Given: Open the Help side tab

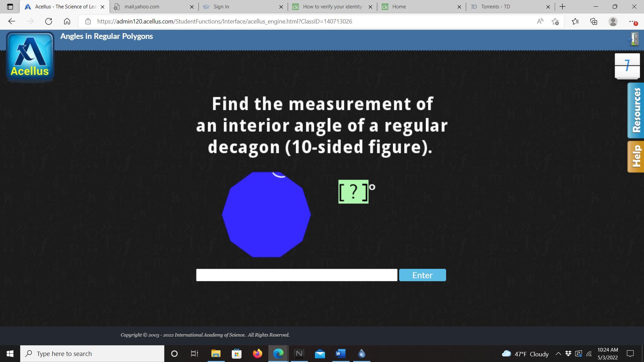Looking at the screenshot, I should pos(636,157).
